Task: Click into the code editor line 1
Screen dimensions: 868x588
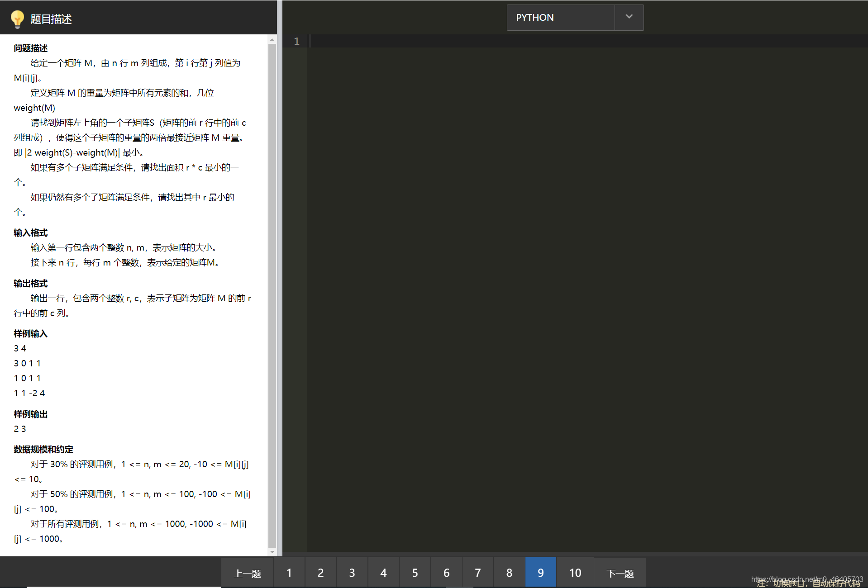Action: (587, 41)
